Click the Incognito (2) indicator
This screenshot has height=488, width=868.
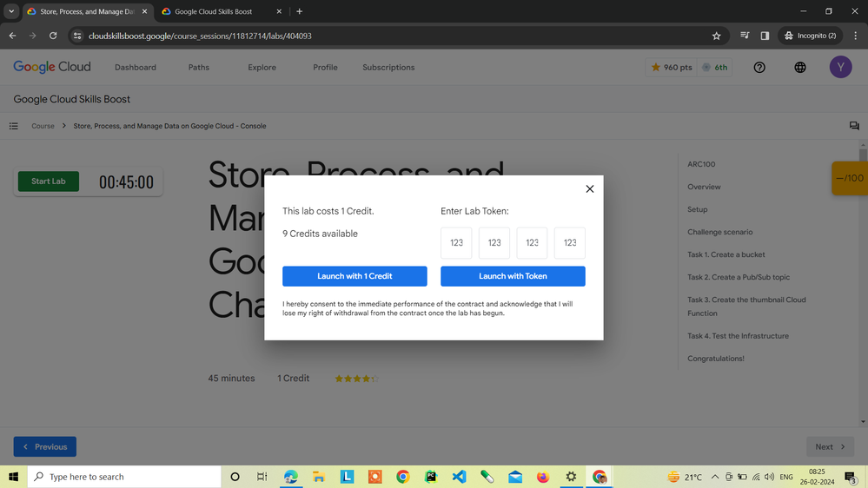[x=810, y=36]
